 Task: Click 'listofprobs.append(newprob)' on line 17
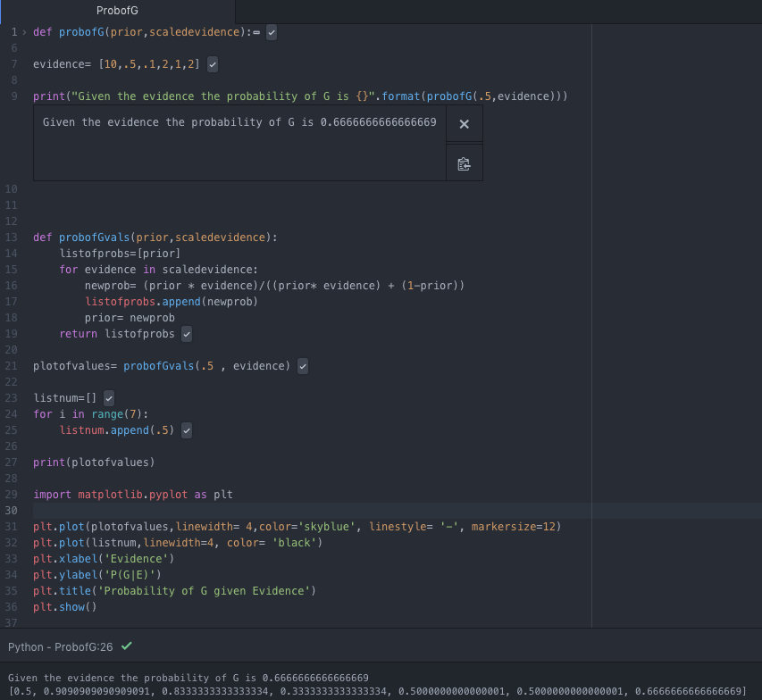coord(172,302)
